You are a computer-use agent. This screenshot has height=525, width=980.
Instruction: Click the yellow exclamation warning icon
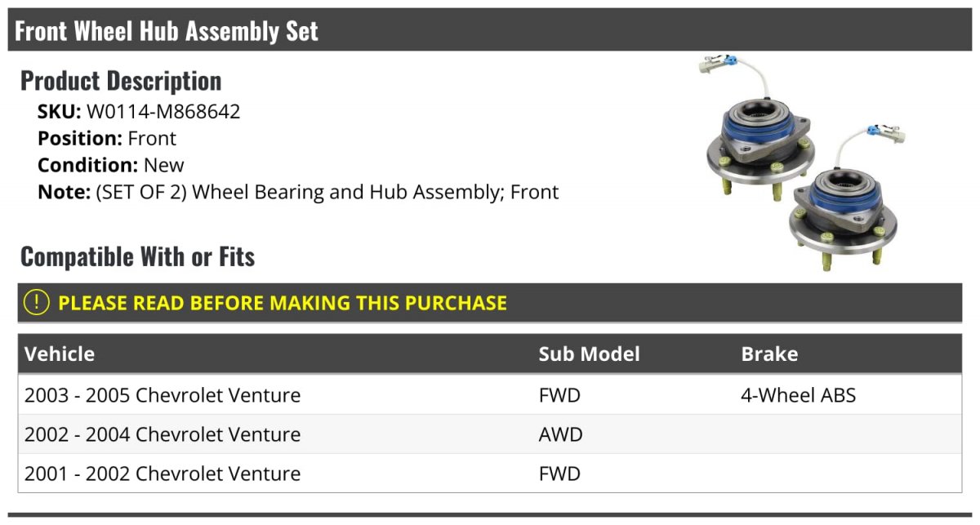coord(37,302)
